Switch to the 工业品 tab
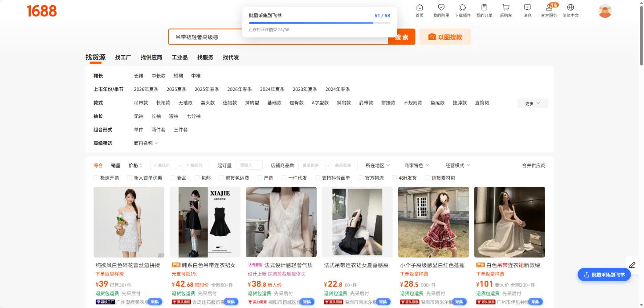 (x=179, y=57)
